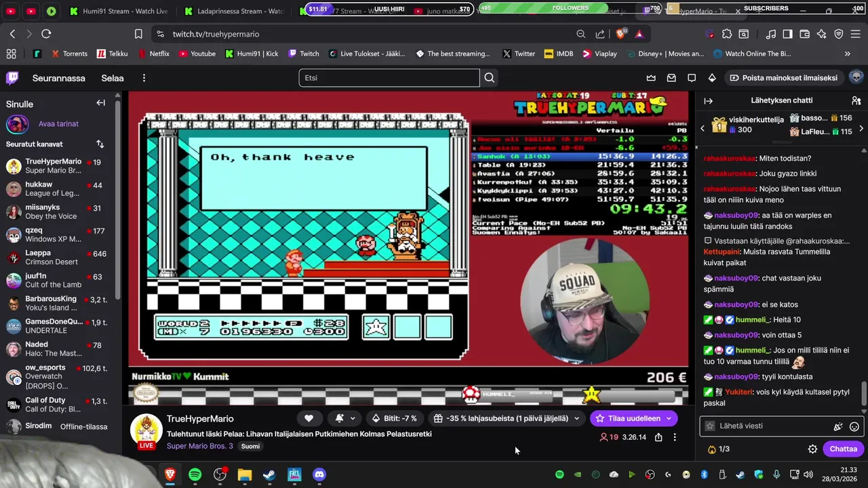Open the emote picker in chat
This screenshot has height=488, width=868.
point(854,426)
